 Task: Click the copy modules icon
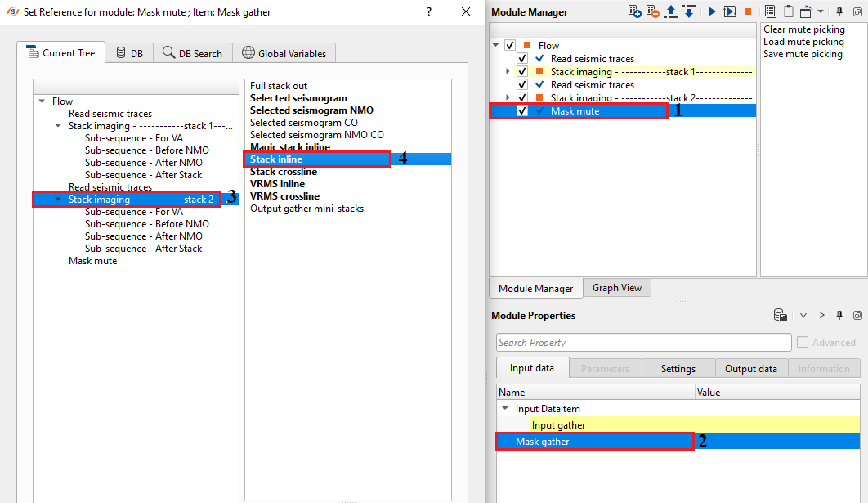tap(770, 11)
